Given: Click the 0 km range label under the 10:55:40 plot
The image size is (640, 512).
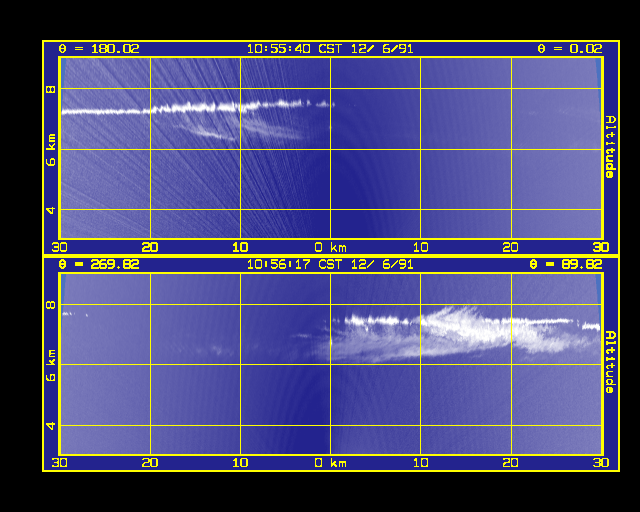Looking at the screenshot, I should (330, 247).
